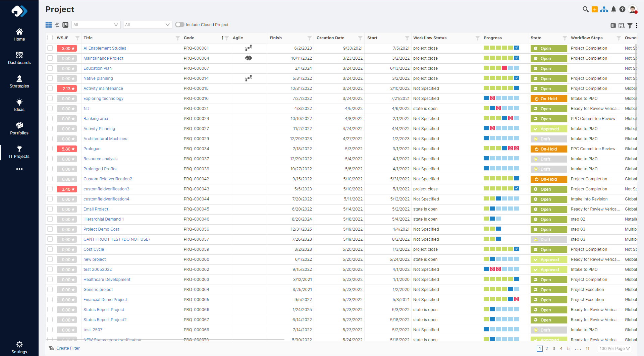This screenshot has height=356, width=644.
Task: Click the Create Filter link
Action: tap(68, 348)
